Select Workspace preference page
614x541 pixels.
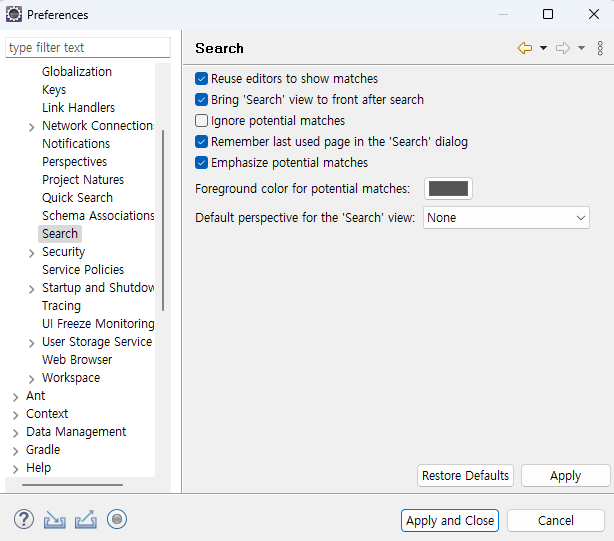(71, 378)
